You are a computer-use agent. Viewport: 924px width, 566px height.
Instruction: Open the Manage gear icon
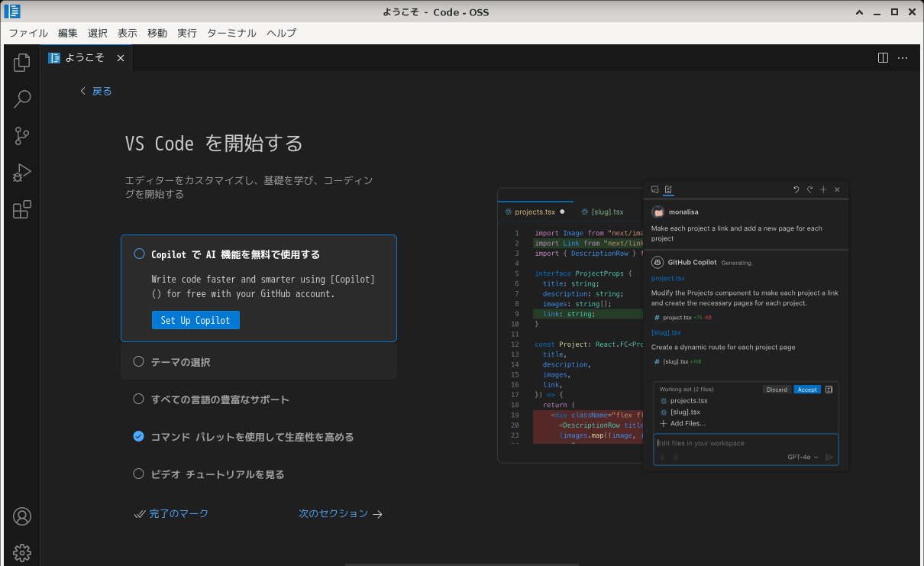[22, 552]
